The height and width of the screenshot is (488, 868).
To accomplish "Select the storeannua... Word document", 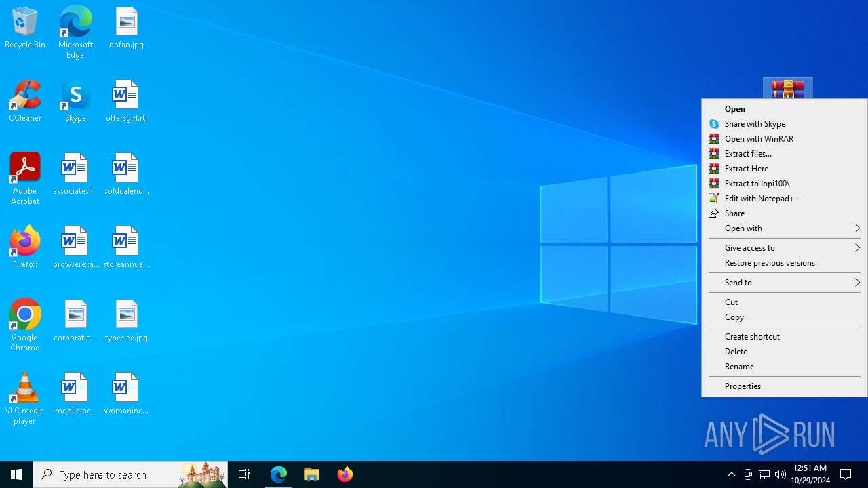I will (x=126, y=248).
